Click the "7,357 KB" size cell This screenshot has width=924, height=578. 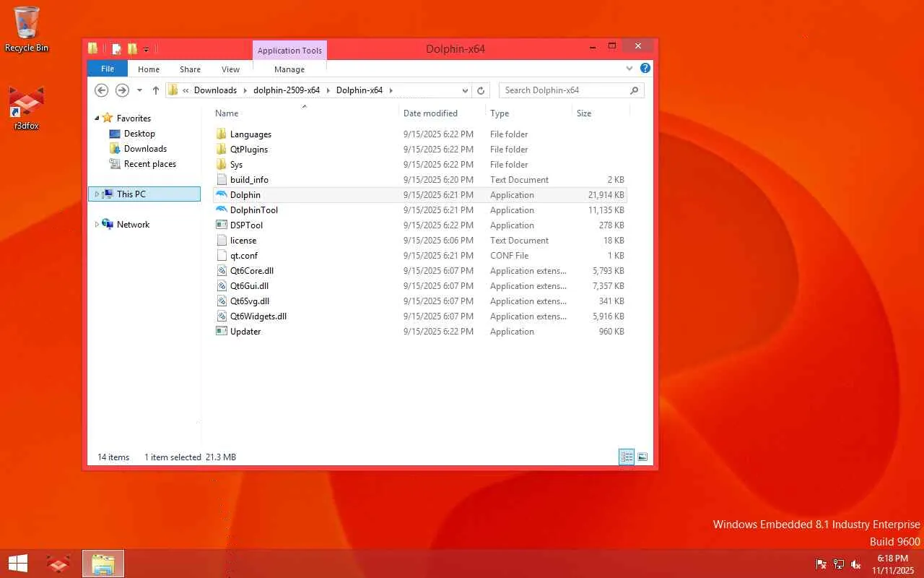609,286
